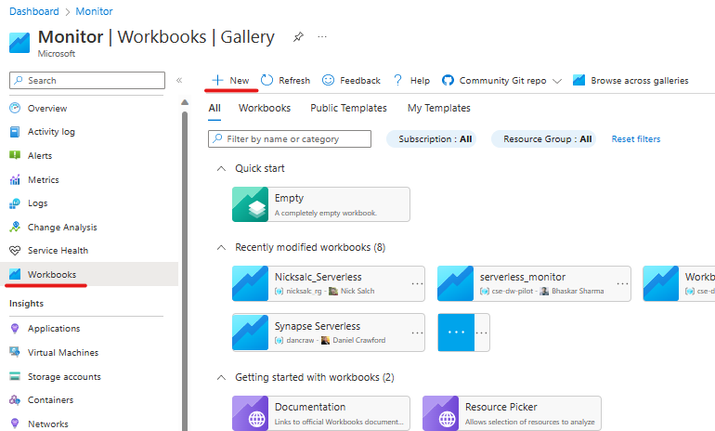Click ellipsis beside the blue tile

[482, 333]
